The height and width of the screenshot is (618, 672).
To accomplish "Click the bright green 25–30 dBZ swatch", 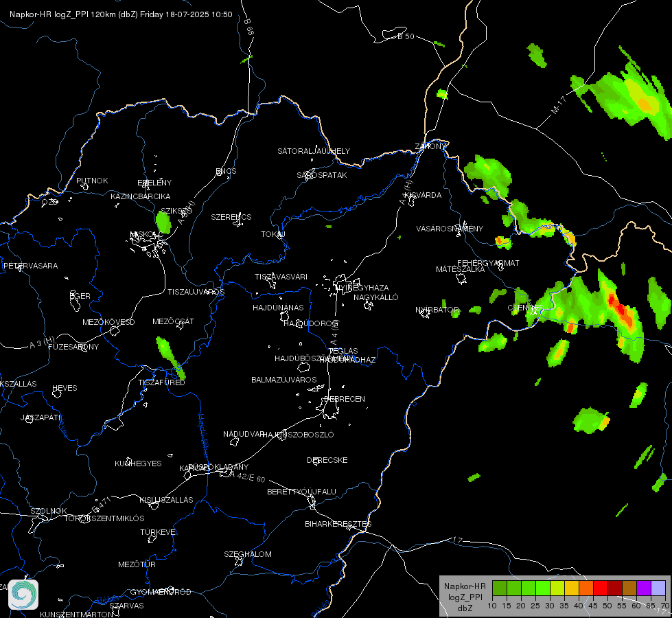I will point(542,588).
